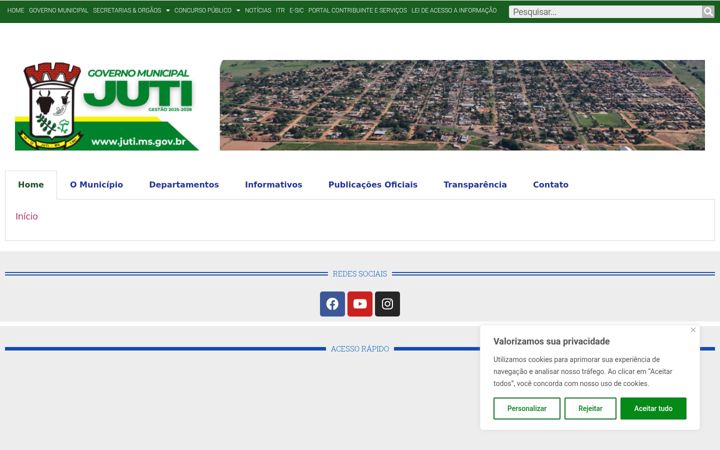Switch to O Município tab
This screenshot has height=450, width=720.
click(x=96, y=185)
